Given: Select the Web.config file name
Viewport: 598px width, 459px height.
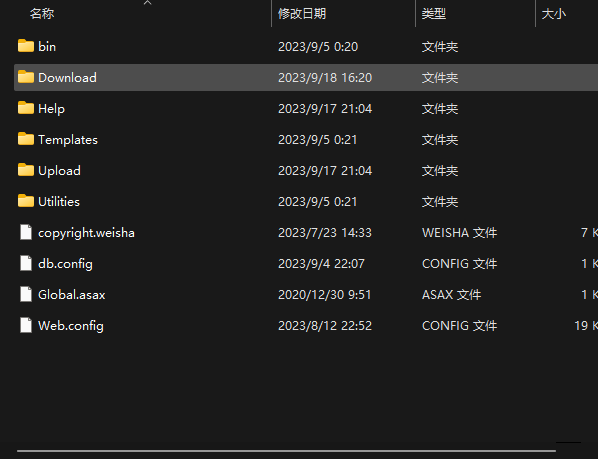Looking at the screenshot, I should pyautogui.click(x=71, y=326).
